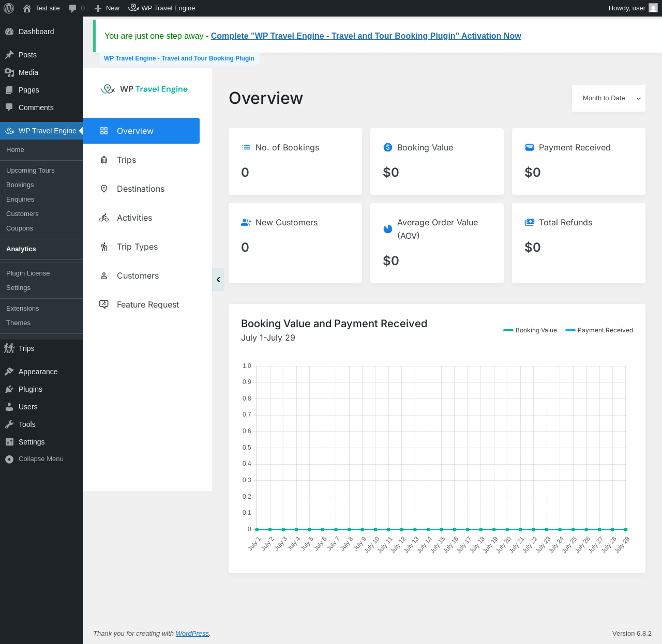Screen dimensions: 662x644
Task: Click the Total Refunds card
Action: pos(579,243)
